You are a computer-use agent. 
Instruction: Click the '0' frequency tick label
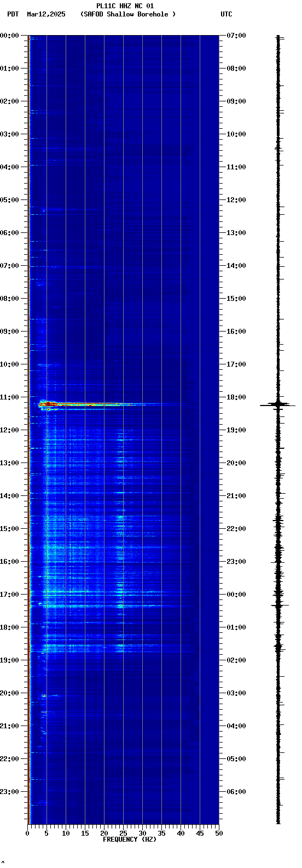pos(27,833)
